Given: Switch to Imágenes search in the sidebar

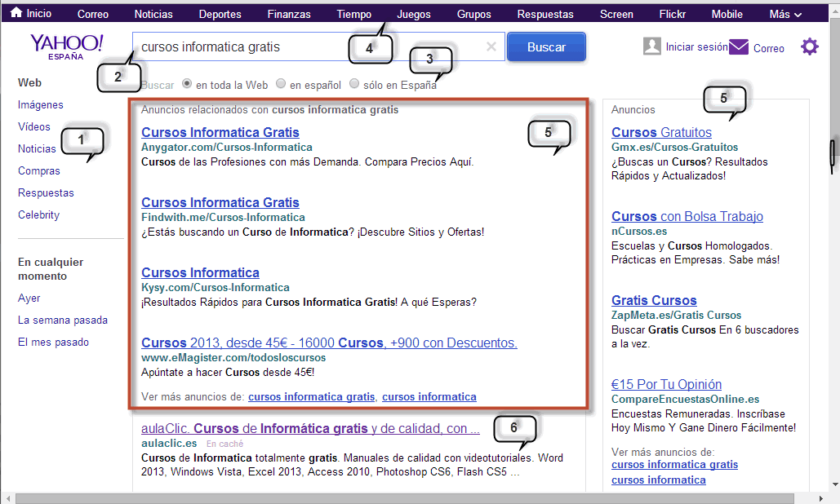Looking at the screenshot, I should 40,105.
